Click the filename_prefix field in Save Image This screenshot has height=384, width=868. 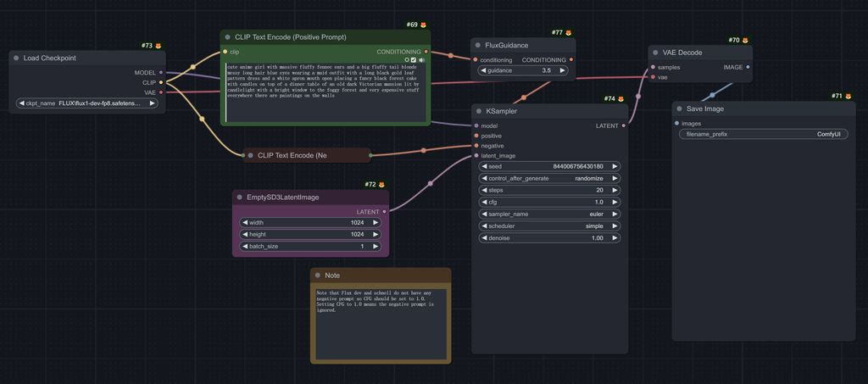(x=763, y=134)
